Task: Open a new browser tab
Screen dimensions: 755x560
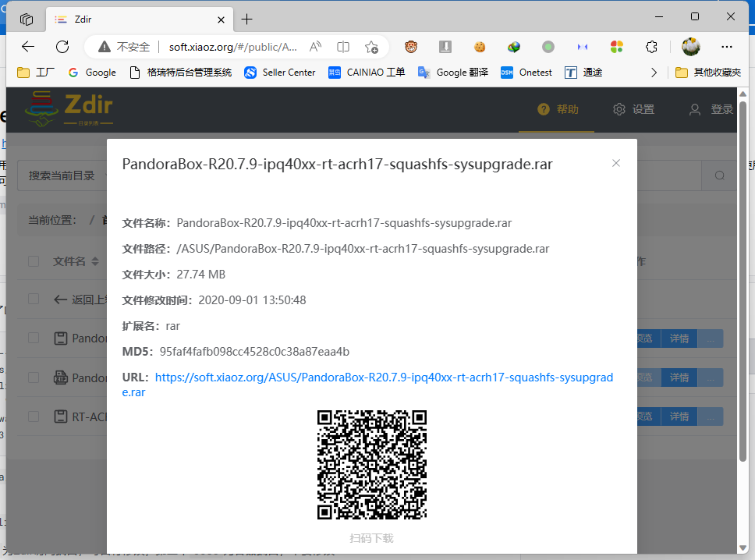Action: [246, 19]
